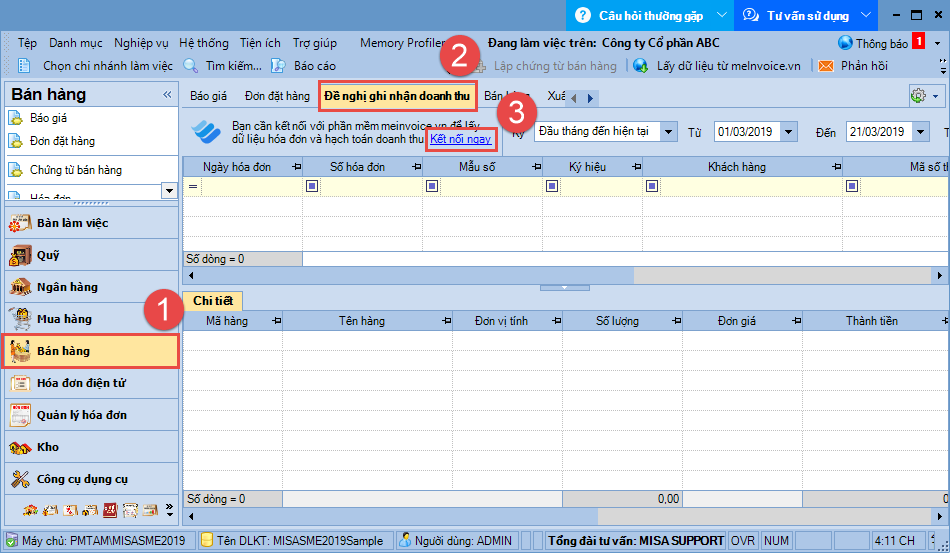The image size is (950, 553).
Task: Switch to the Đơn đặt hàng tab
Action: (x=277, y=96)
